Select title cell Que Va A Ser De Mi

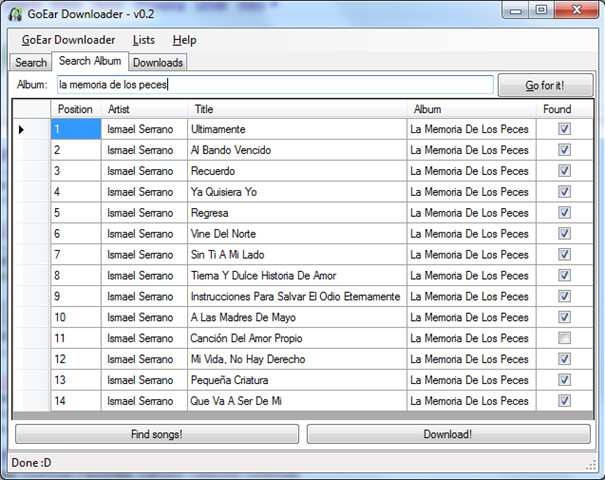tap(297, 401)
